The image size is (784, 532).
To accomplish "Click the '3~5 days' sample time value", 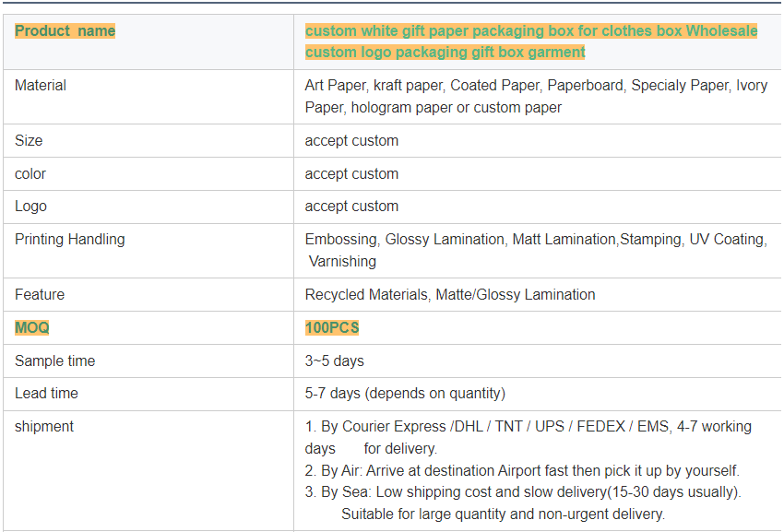I will click(x=335, y=361).
